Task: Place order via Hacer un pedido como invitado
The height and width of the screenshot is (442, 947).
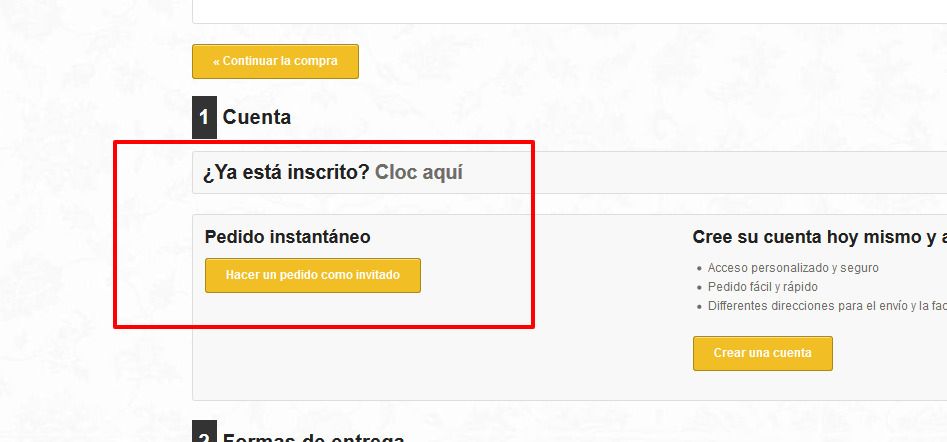Action: (313, 275)
